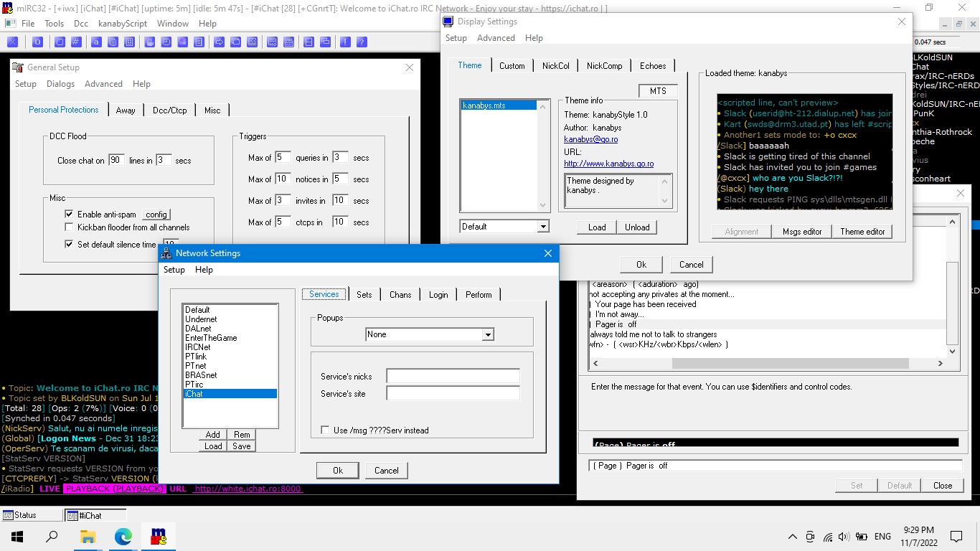Open the Perform tab in Network Settings
This screenshot has width=980, height=551.
tap(479, 294)
